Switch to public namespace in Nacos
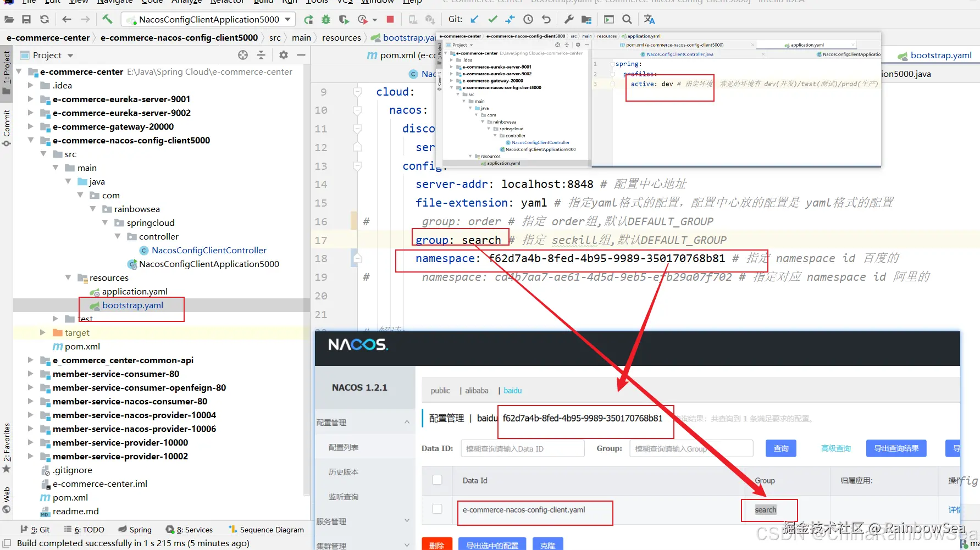The height and width of the screenshot is (550, 980). point(440,391)
